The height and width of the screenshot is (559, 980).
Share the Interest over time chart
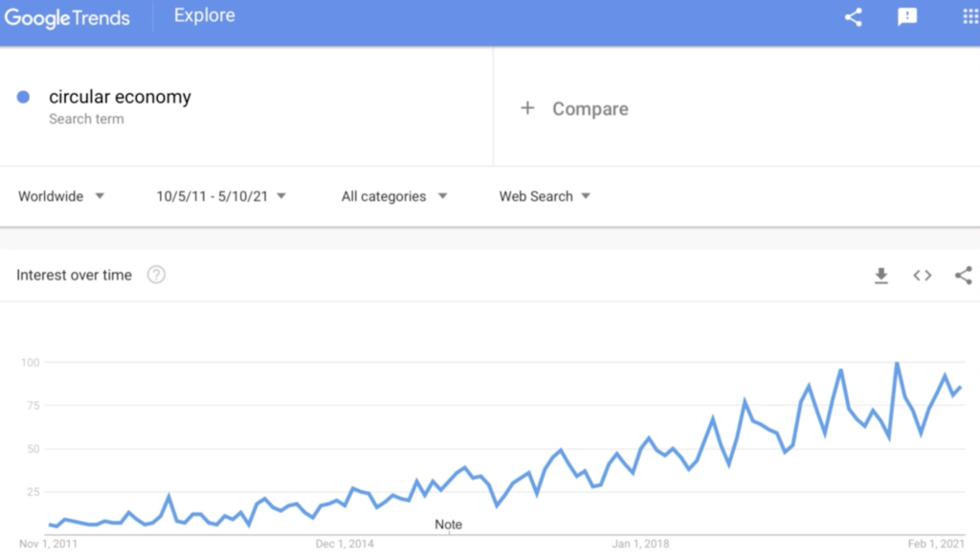click(x=964, y=275)
